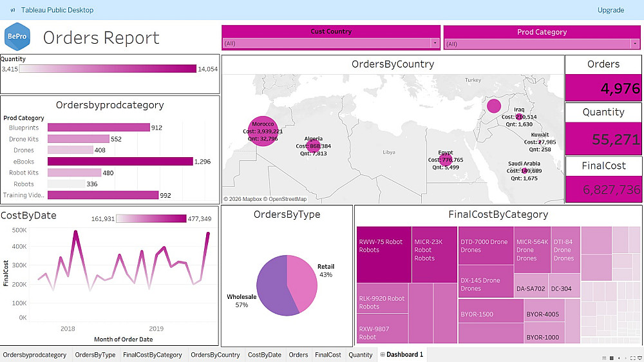The image size is (644, 362).
Task: Click the Egypt bubble on the map
Action: (x=446, y=160)
